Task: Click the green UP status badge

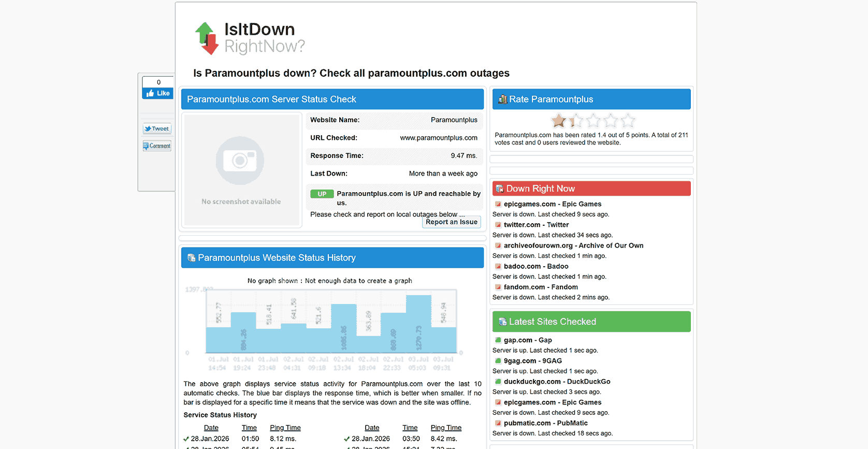Action: coord(322,194)
